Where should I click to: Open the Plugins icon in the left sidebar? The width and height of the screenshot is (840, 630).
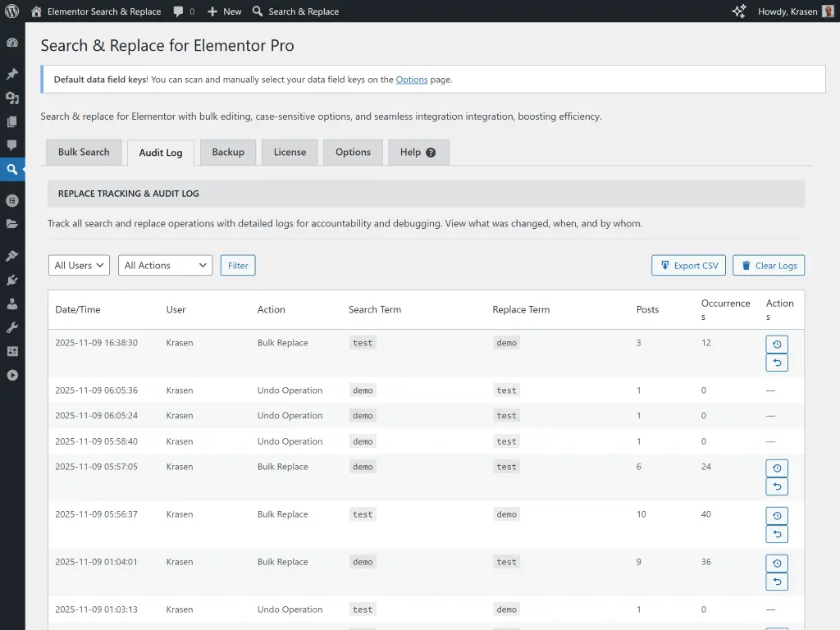11,281
